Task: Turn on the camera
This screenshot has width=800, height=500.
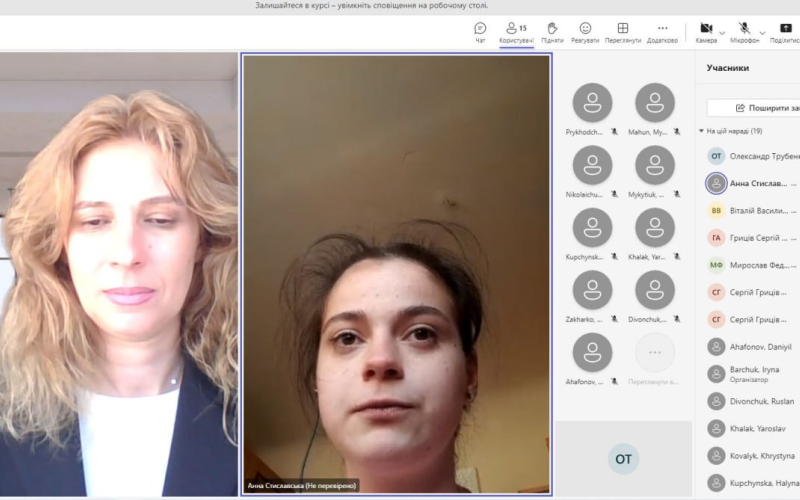Action: click(x=706, y=32)
